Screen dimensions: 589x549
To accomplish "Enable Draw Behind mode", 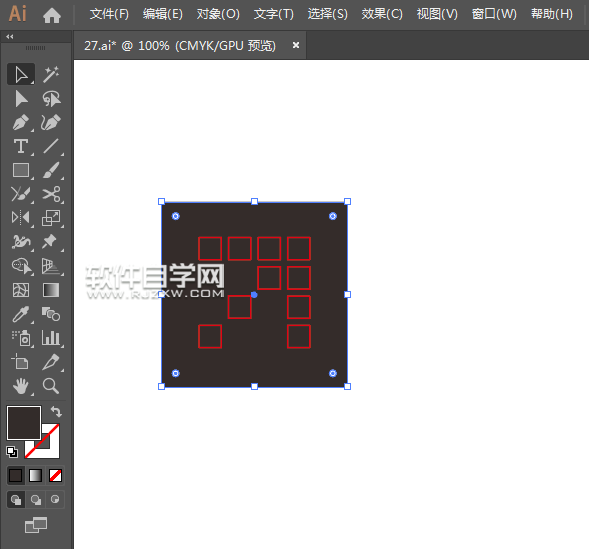I will pos(36,500).
